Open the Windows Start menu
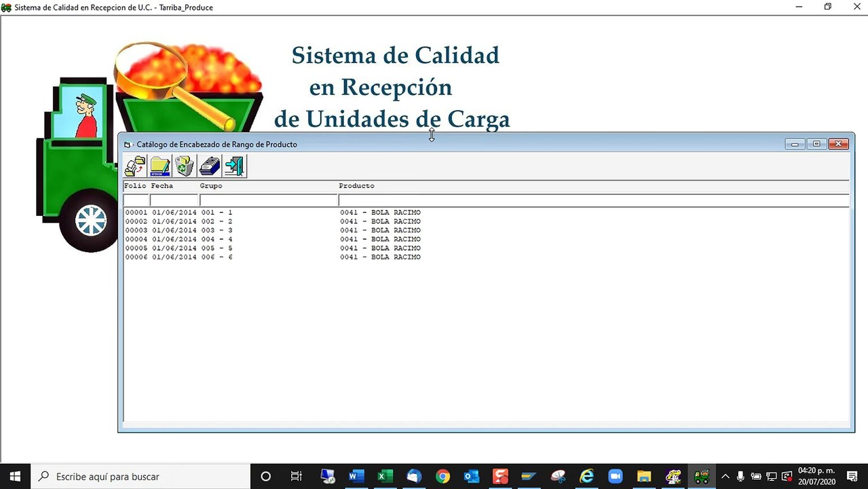This screenshot has width=868, height=489. [x=15, y=477]
